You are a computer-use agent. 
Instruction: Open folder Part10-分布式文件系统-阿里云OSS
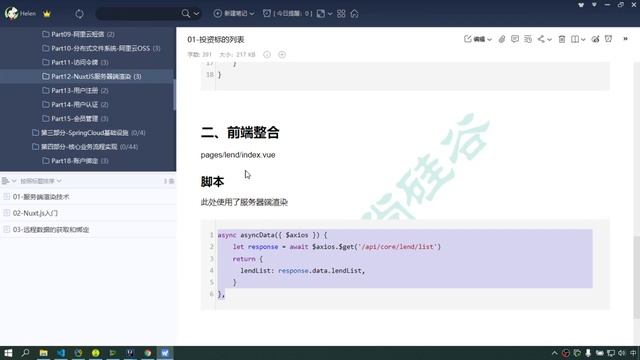(101, 48)
